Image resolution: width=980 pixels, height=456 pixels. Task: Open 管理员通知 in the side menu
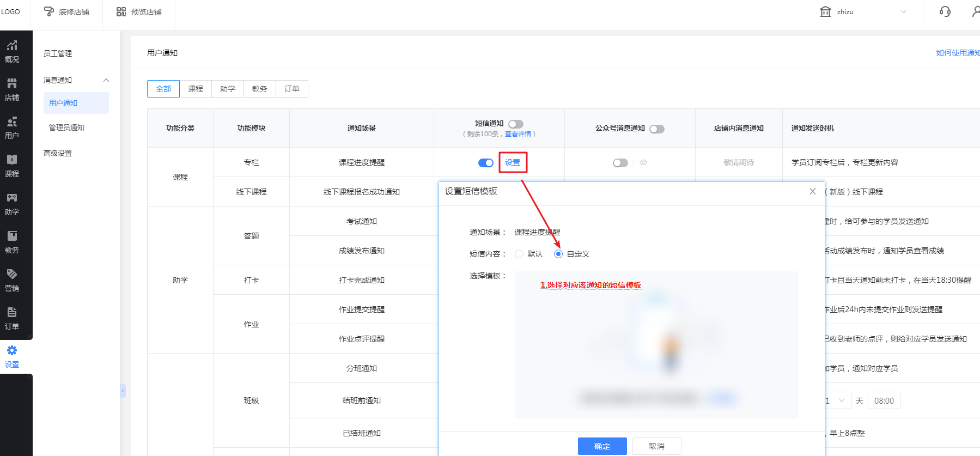pyautogui.click(x=66, y=127)
